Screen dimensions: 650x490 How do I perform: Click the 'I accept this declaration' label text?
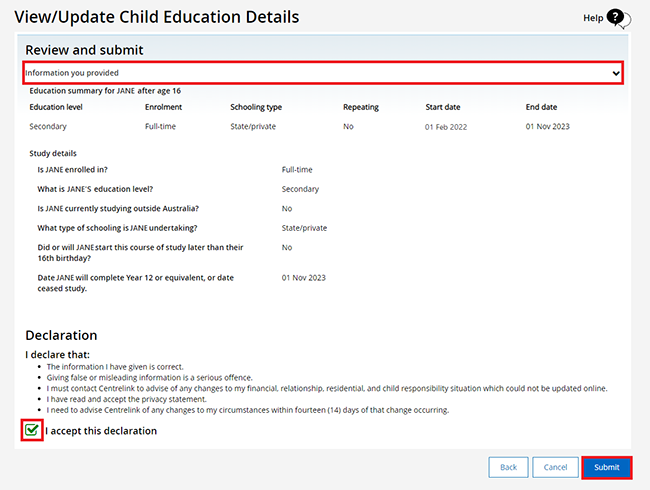coord(101,431)
